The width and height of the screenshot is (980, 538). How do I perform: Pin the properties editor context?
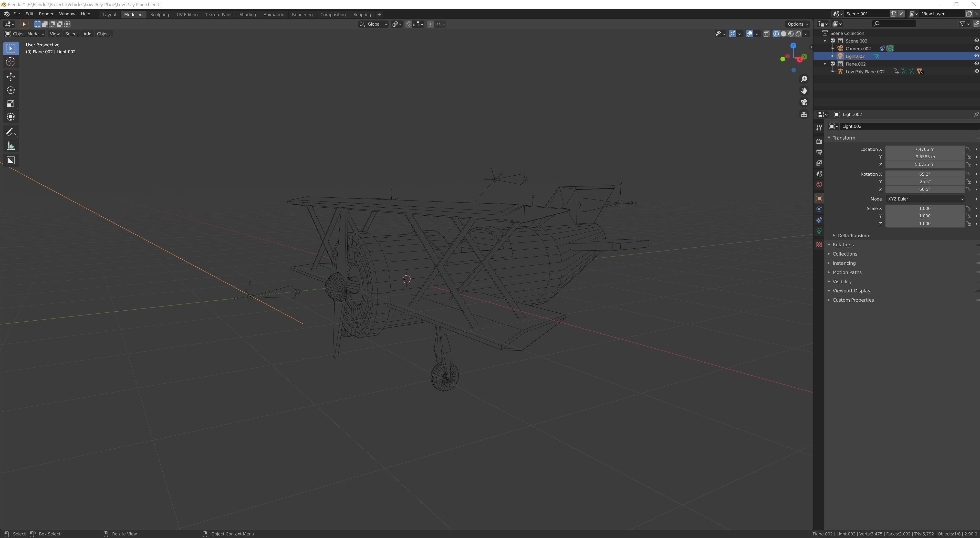click(976, 114)
